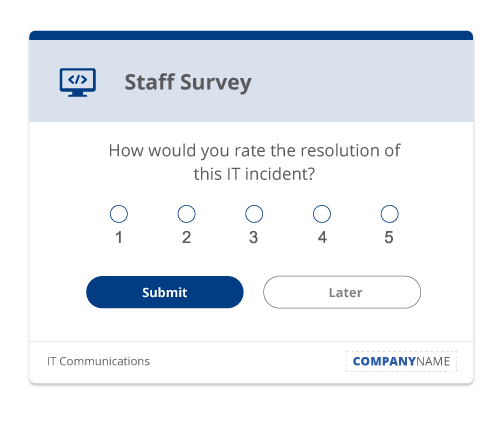The image size is (500, 421).
Task: Select rating 1 radio button
Action: click(x=119, y=214)
